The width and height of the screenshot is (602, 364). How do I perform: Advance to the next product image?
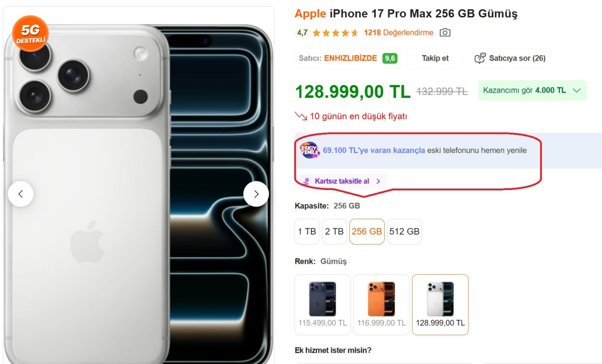256,194
